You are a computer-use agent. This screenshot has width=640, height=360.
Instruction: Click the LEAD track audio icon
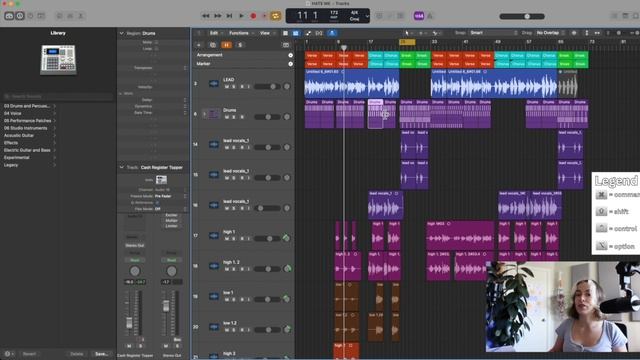pos(213,84)
